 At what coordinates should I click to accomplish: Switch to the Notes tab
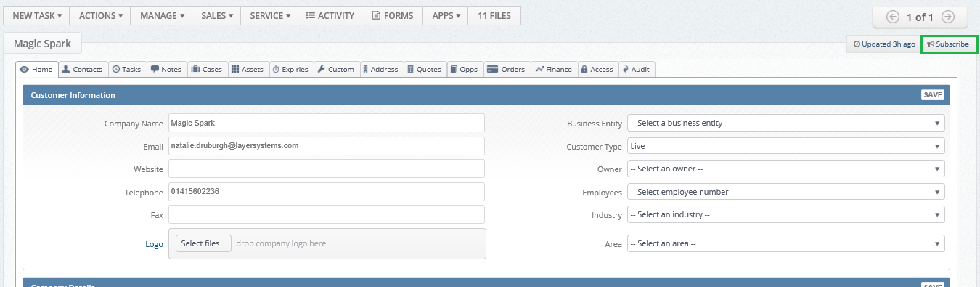pyautogui.click(x=166, y=69)
